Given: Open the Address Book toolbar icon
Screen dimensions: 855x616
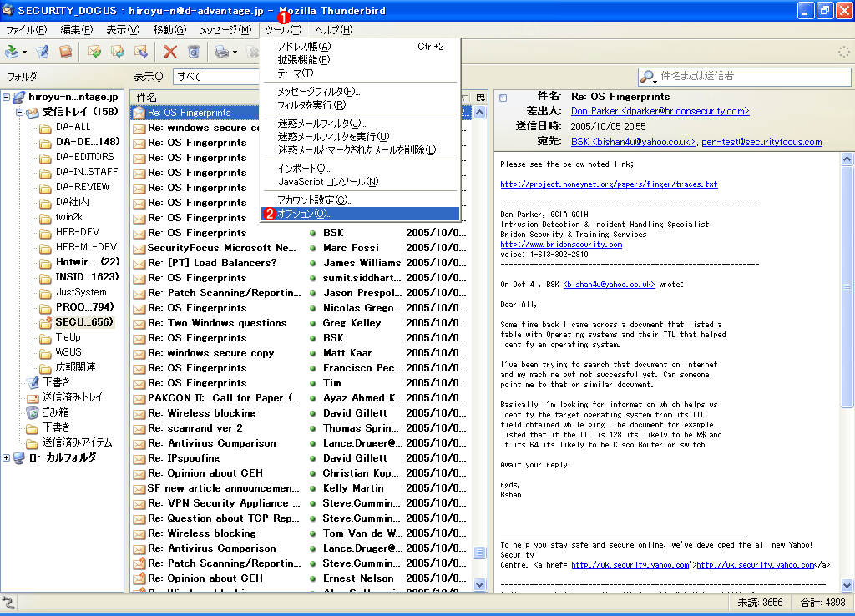Looking at the screenshot, I should (65, 52).
